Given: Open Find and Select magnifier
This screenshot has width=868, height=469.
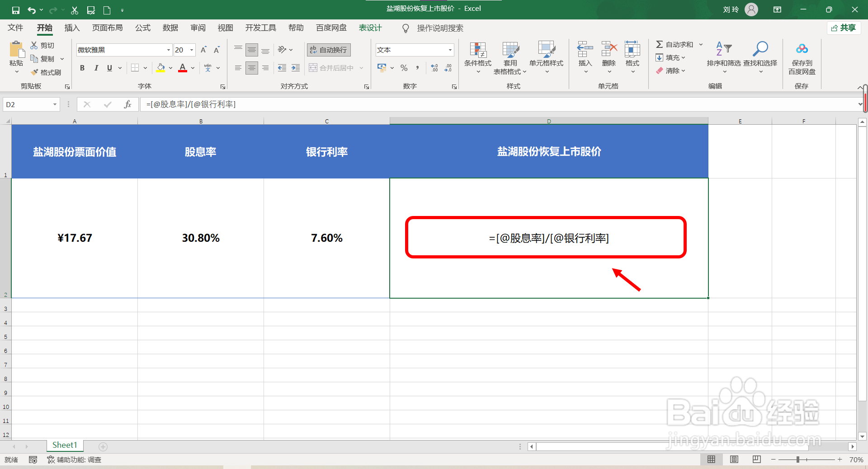Looking at the screenshot, I should pyautogui.click(x=760, y=57).
